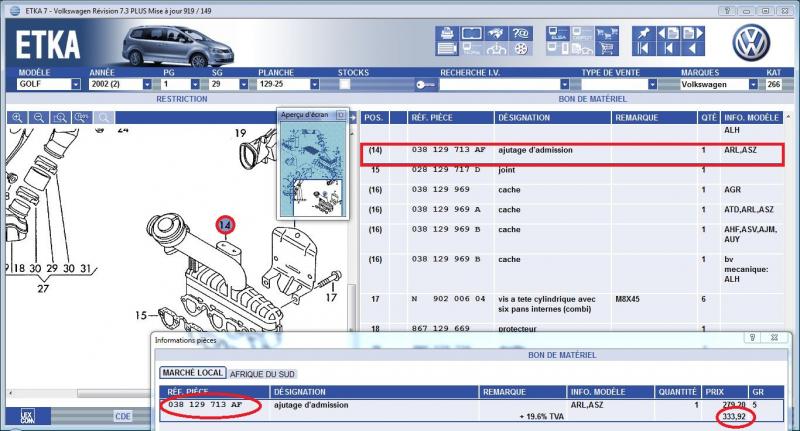Click part number 15 in the diagram
Viewport: 800px width, 431px height.
pyautogui.click(x=141, y=316)
